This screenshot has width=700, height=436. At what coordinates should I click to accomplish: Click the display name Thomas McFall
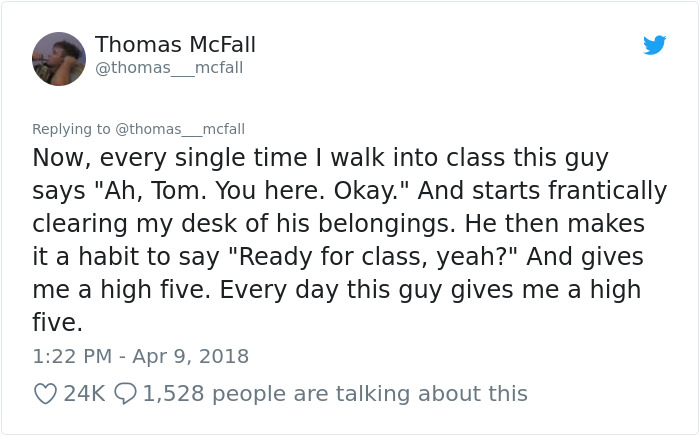175,45
